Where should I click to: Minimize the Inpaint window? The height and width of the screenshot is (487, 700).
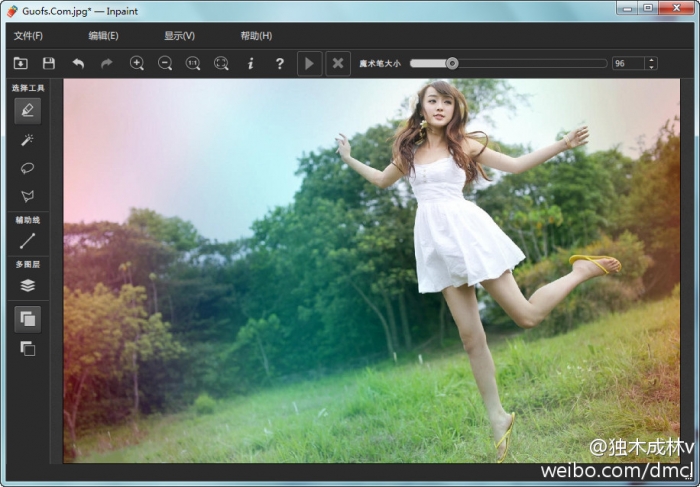pyautogui.click(x=627, y=8)
